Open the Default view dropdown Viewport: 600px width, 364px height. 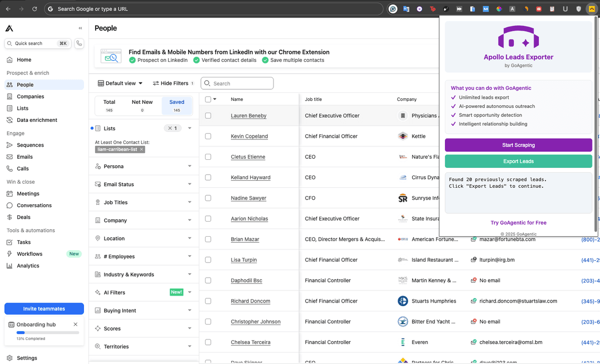click(x=120, y=83)
